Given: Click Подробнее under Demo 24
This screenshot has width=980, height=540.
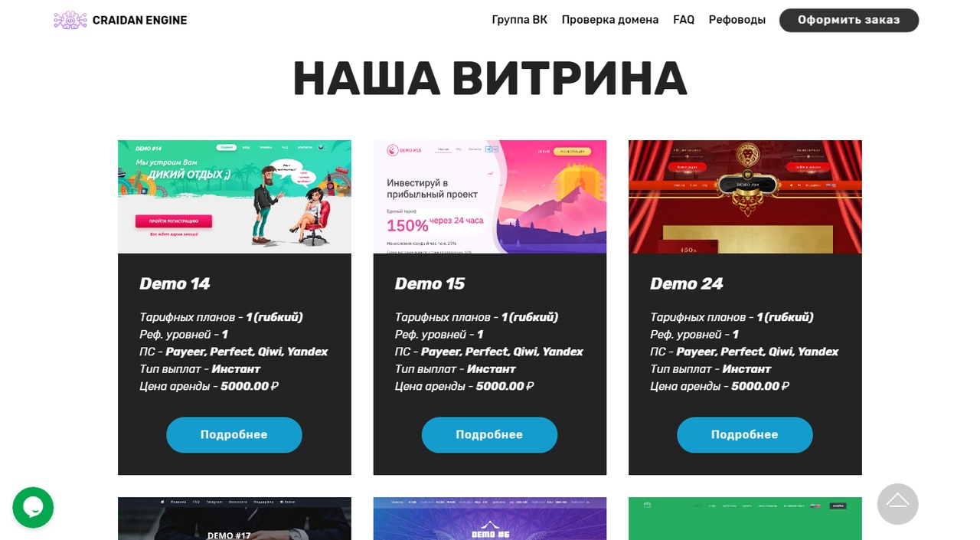Looking at the screenshot, I should 745,434.
